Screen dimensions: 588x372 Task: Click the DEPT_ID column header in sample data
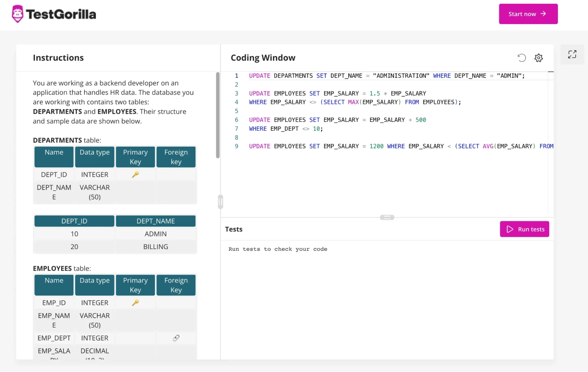[x=74, y=221]
